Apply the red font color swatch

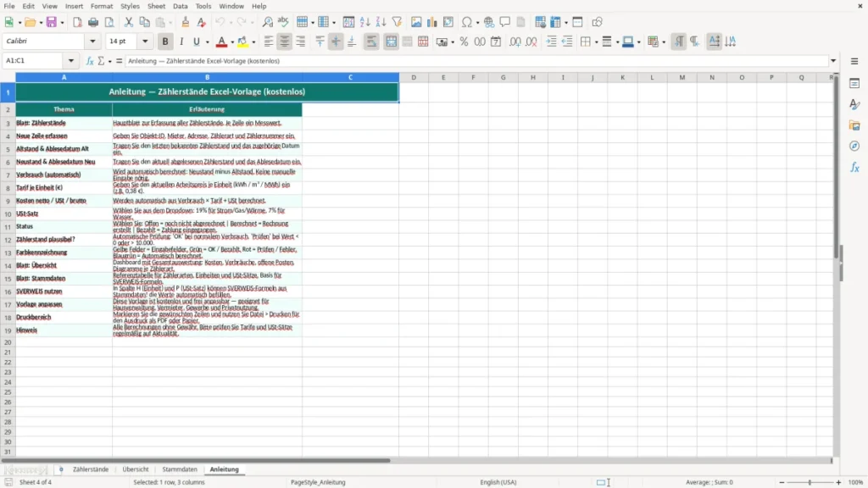pyautogui.click(x=221, y=42)
